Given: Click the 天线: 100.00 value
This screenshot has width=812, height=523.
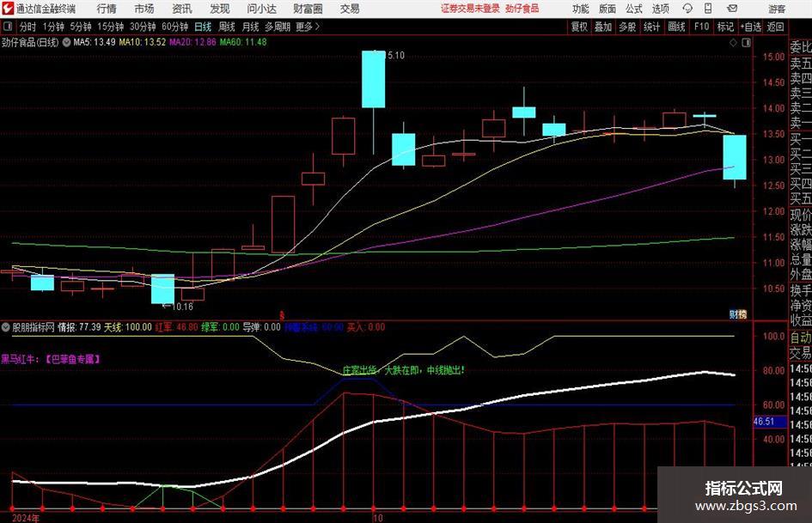Looking at the screenshot, I should click(x=128, y=327).
